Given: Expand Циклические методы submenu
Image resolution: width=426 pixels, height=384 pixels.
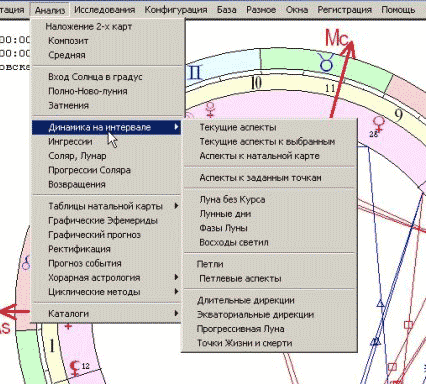Looking at the screenshot, I should coord(107,292).
